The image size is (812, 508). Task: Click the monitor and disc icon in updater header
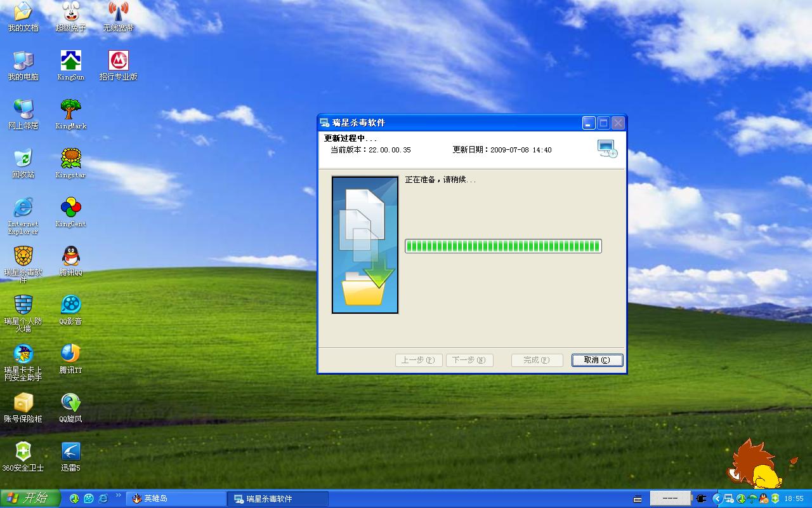coord(607,149)
